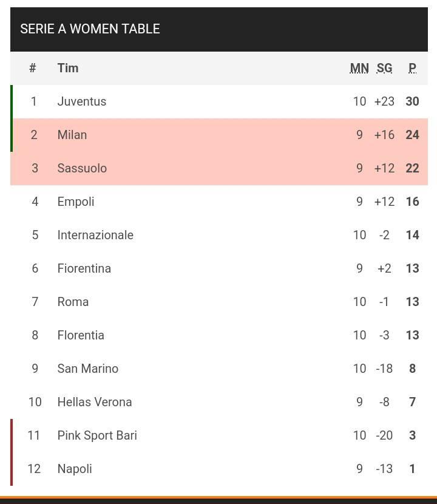The image size is (437, 504).
Task: Select Fiorentina in the standings
Action: coord(84,269)
